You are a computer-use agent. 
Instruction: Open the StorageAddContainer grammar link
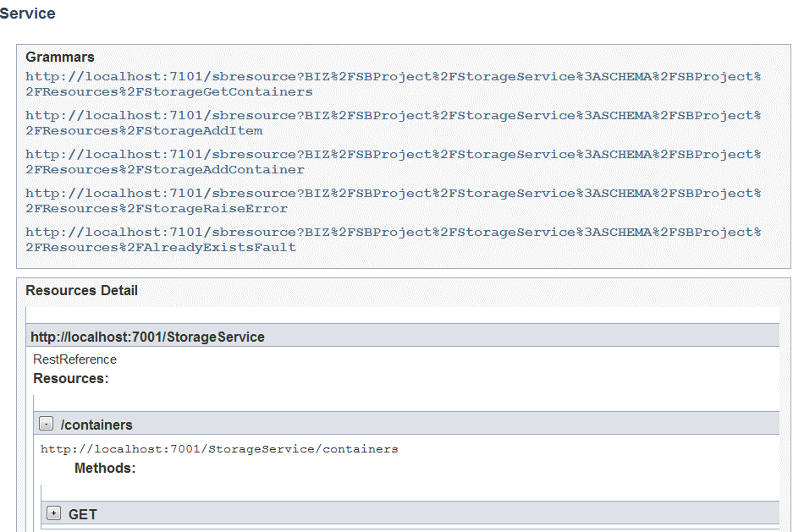(393, 162)
